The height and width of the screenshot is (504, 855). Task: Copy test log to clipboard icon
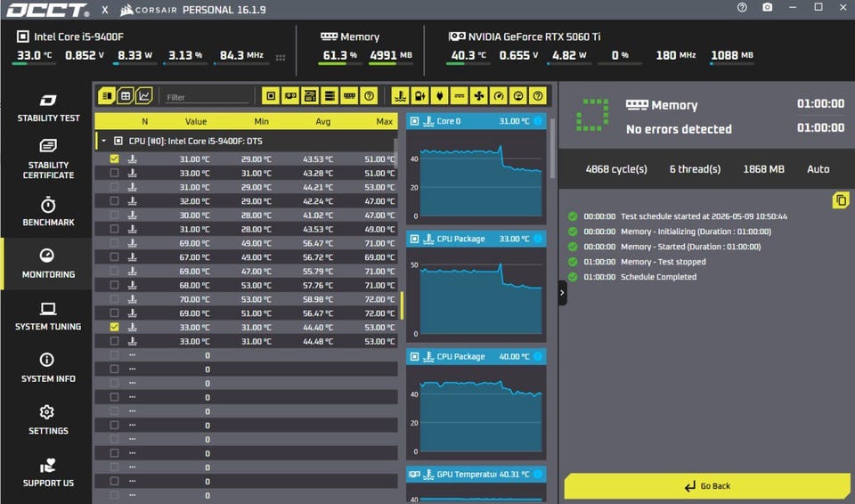tap(841, 200)
